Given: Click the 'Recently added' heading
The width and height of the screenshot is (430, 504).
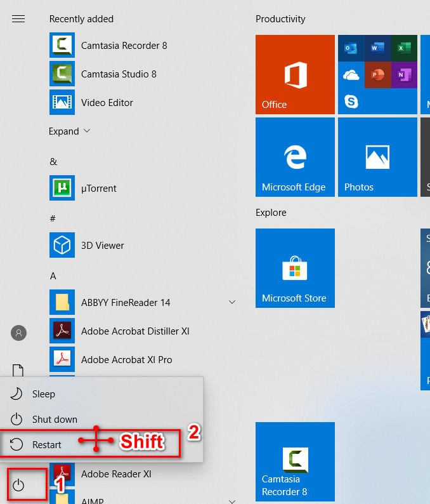Looking at the screenshot, I should pyautogui.click(x=81, y=19).
